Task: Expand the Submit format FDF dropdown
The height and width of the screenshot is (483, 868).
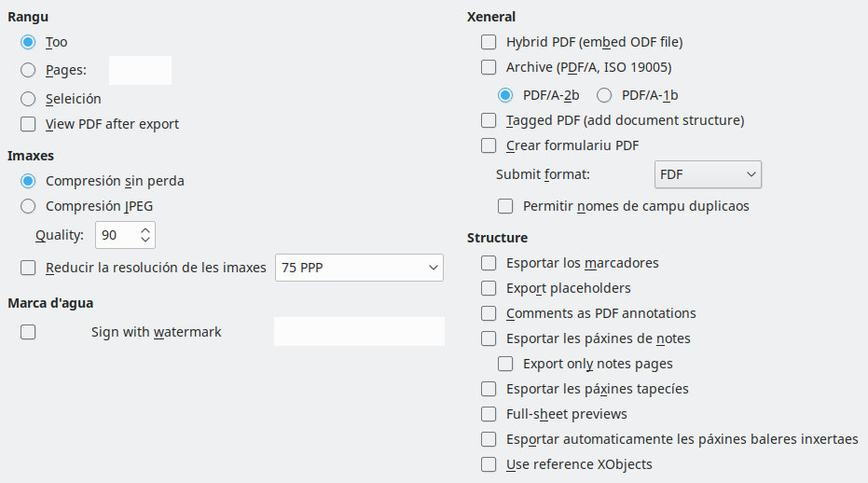Action: 708,174
